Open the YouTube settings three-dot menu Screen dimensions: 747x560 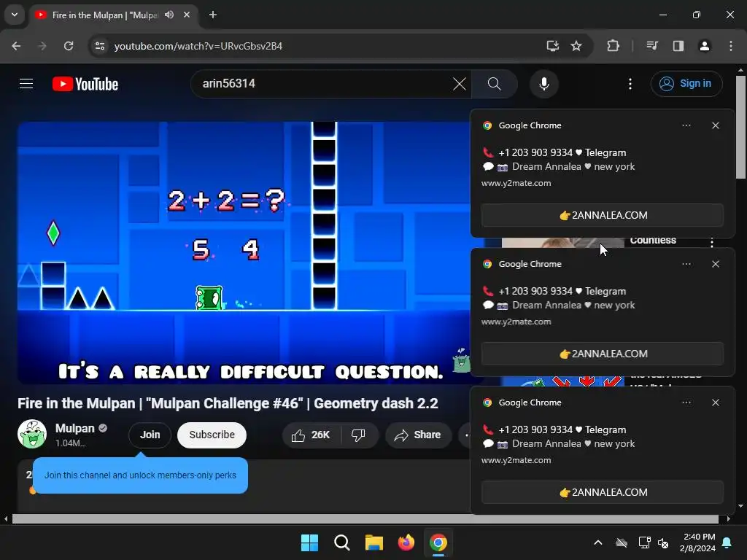[630, 84]
